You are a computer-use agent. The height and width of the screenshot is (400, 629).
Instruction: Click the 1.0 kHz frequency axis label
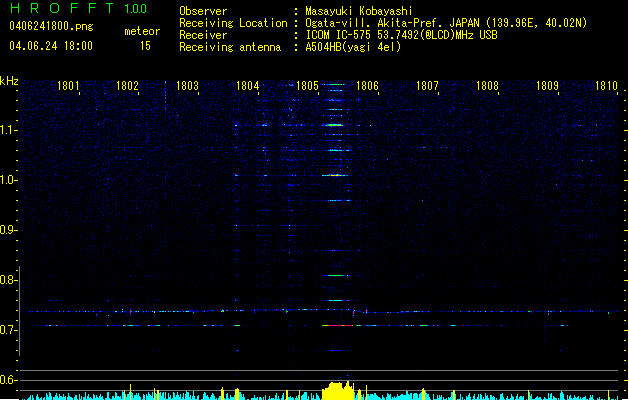(x=8, y=180)
